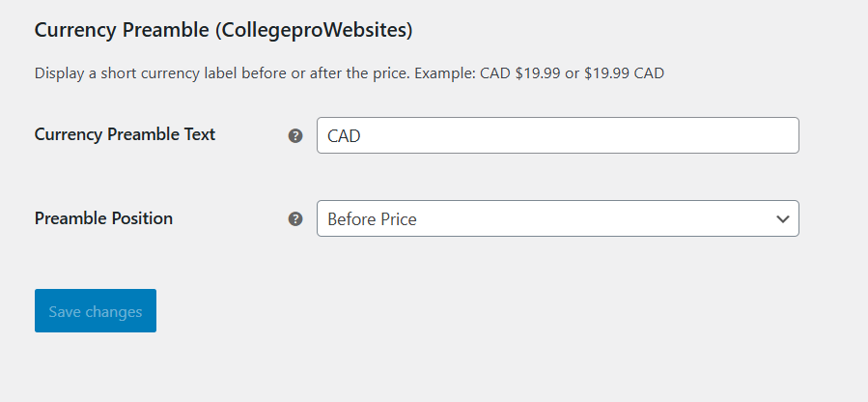Click the "Preamble Position" field label
Screen dimensions: 868x402
tap(103, 218)
